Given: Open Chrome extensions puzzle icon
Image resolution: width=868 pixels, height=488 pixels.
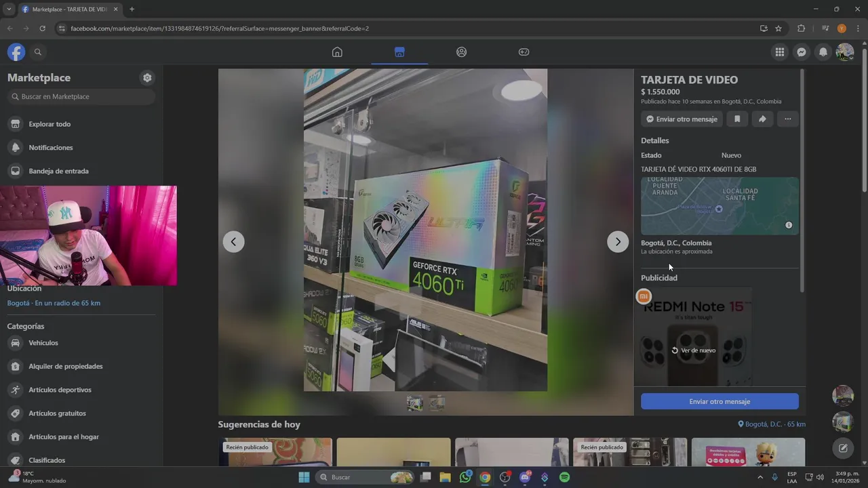Looking at the screenshot, I should (801, 28).
